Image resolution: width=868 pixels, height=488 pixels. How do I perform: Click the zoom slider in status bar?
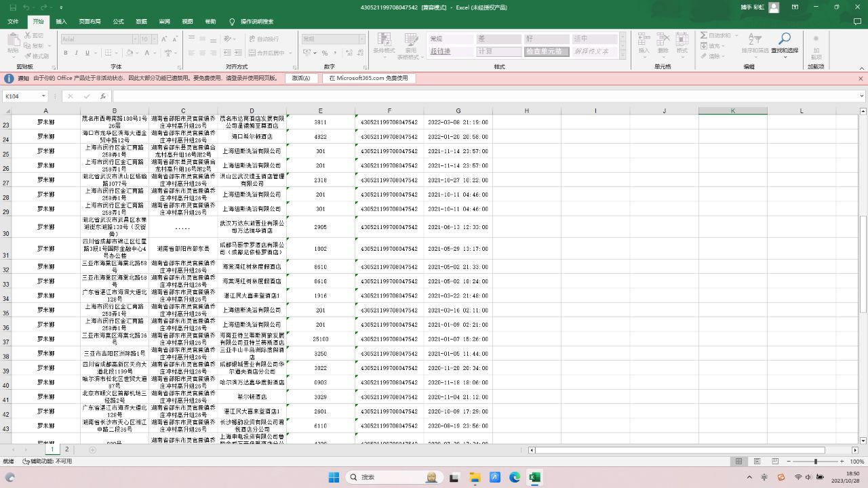click(x=815, y=462)
